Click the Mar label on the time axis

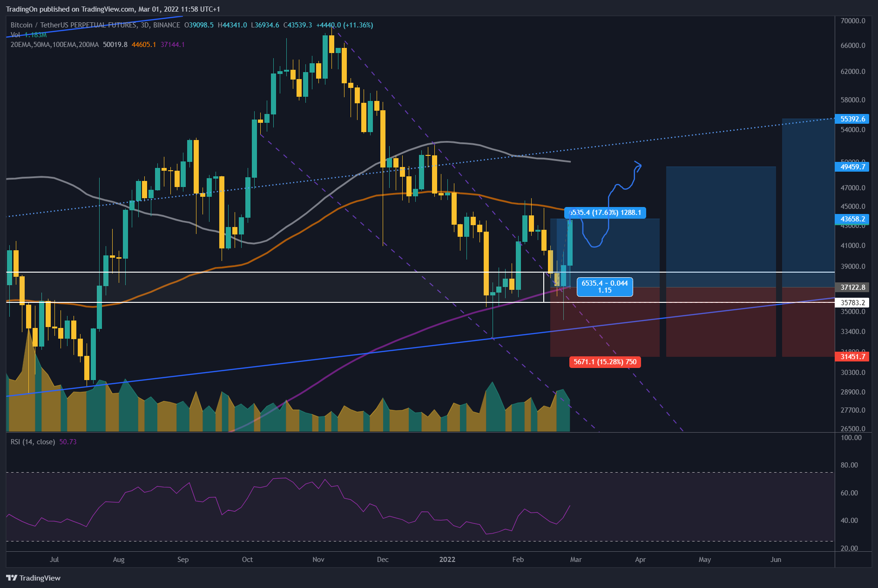pyautogui.click(x=576, y=559)
